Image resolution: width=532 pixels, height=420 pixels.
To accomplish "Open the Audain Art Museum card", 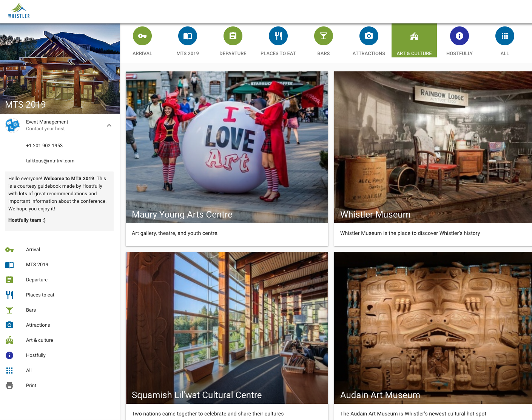I will click(x=433, y=328).
